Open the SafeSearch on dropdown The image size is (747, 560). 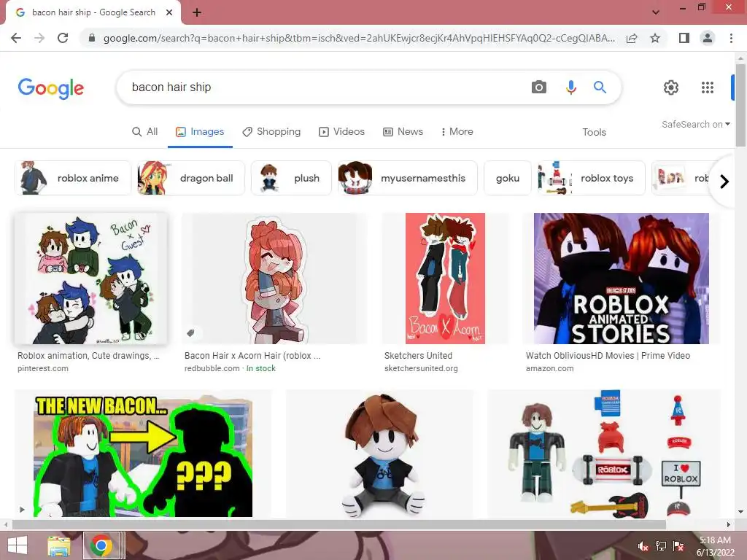695,124
